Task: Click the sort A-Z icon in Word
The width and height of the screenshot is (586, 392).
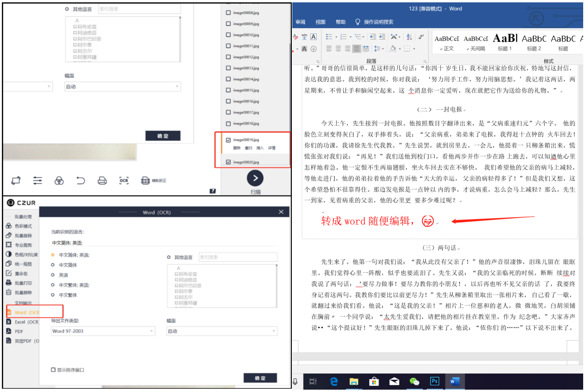Action: point(409,37)
